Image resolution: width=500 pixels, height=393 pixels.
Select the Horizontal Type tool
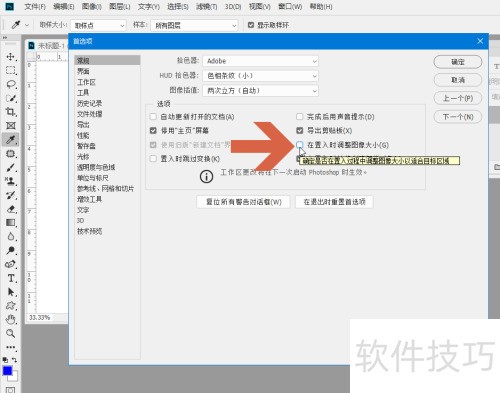click(10, 278)
